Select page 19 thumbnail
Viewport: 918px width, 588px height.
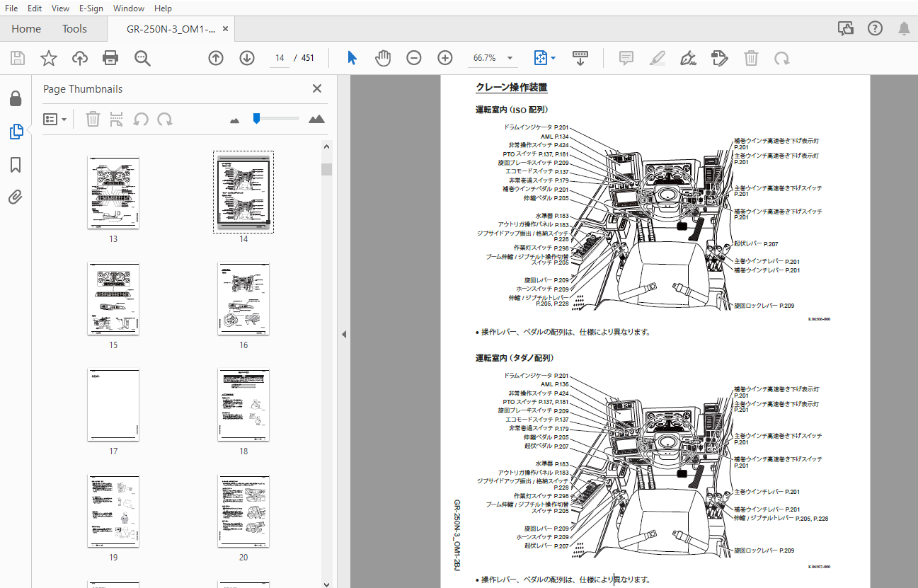point(113,511)
